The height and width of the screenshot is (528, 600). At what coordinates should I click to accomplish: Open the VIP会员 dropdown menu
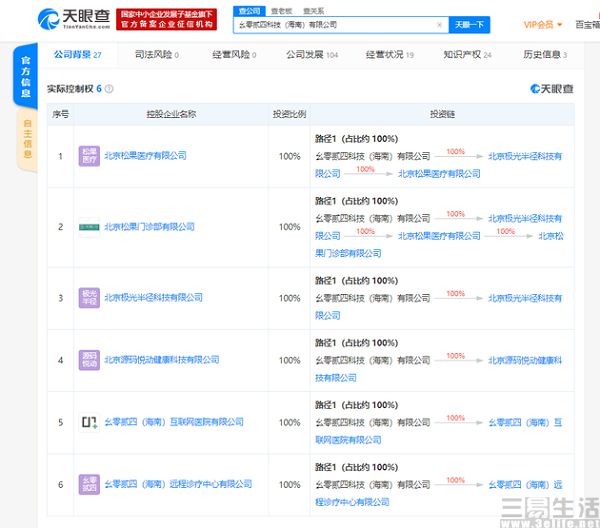543,24
